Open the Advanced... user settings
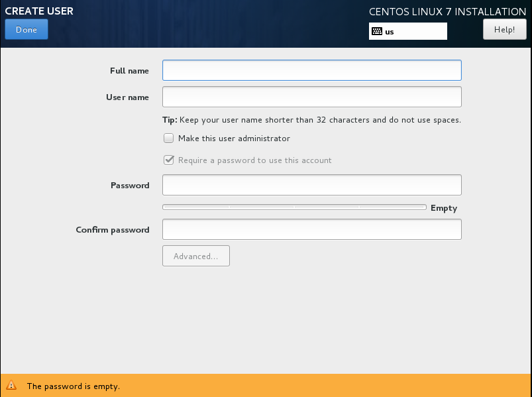This screenshot has width=532, height=397. tap(196, 256)
